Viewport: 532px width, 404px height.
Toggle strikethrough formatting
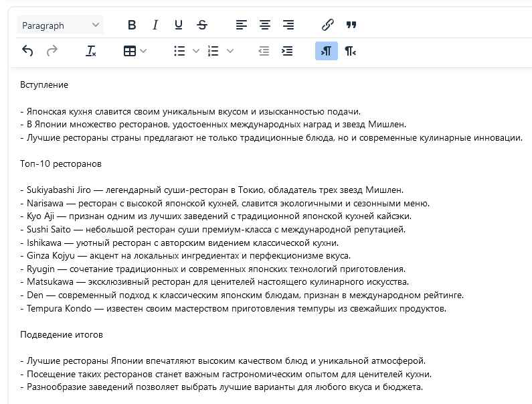tap(202, 25)
